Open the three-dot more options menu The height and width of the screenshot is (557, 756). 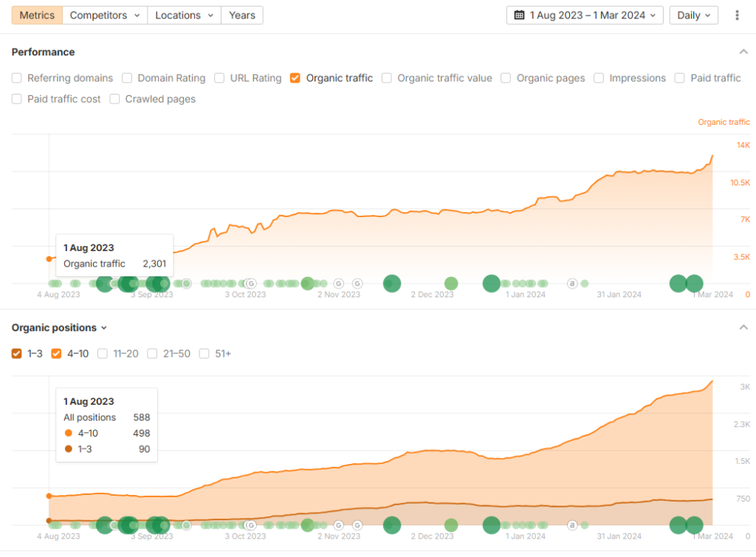[737, 16]
